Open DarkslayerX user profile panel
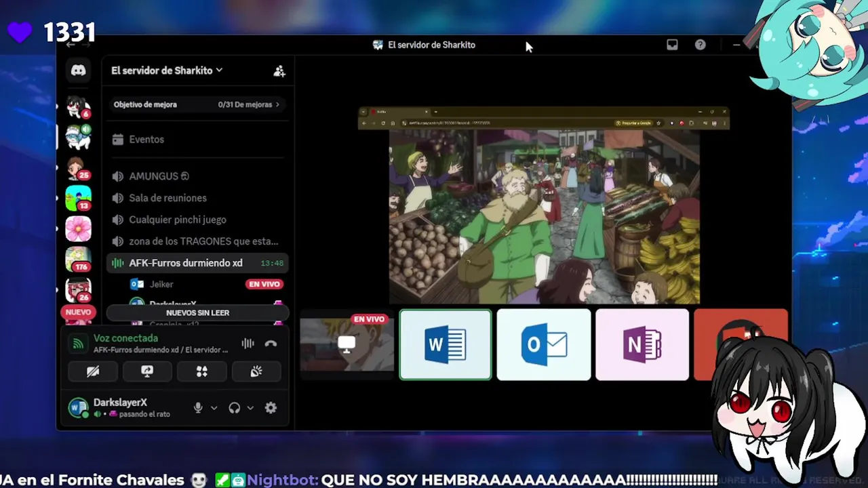The height and width of the screenshot is (488, 868). pos(126,407)
